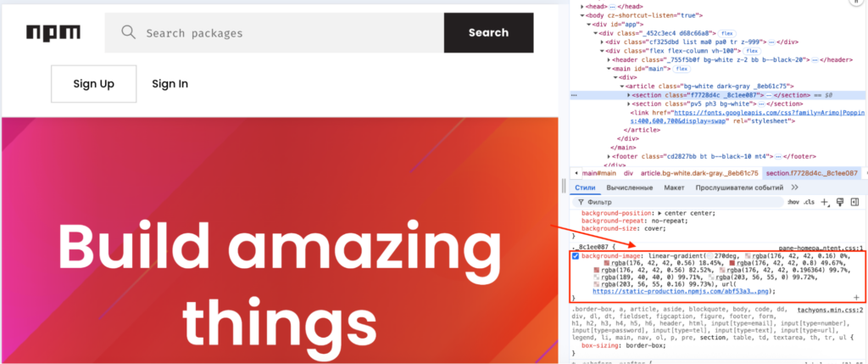
Task: Show more tabs with the >> chevron
Action: [795, 188]
